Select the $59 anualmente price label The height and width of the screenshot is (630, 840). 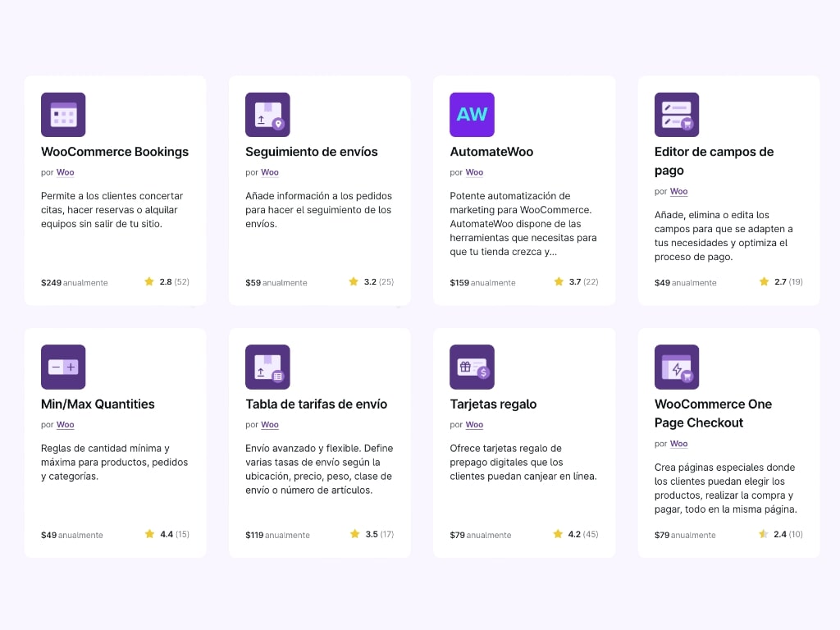(x=275, y=282)
